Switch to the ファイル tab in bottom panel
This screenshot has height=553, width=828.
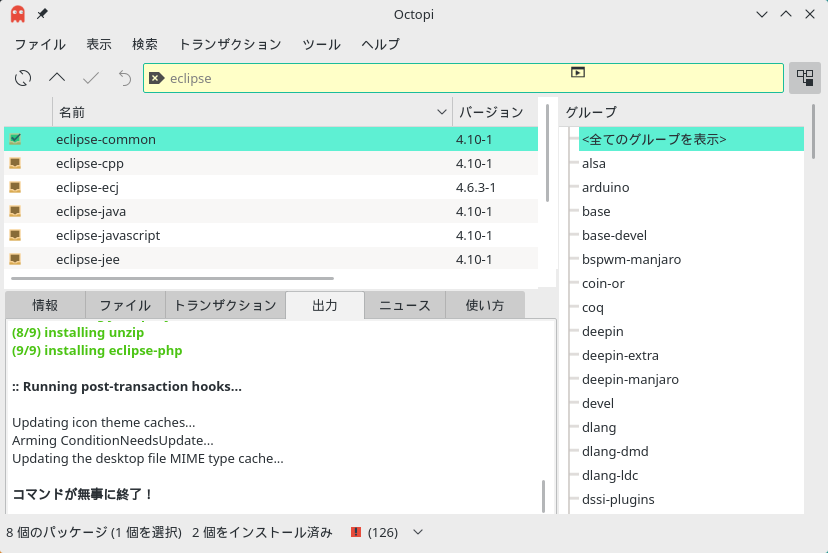click(125, 305)
